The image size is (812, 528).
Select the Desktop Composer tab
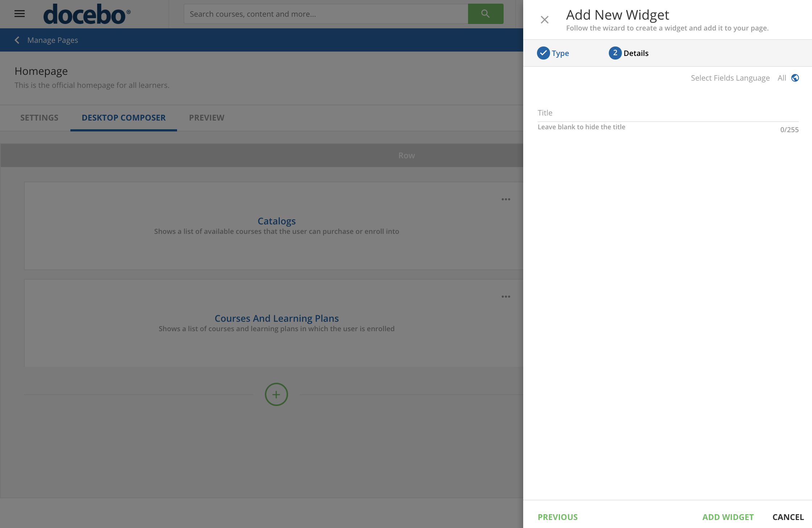pos(124,118)
